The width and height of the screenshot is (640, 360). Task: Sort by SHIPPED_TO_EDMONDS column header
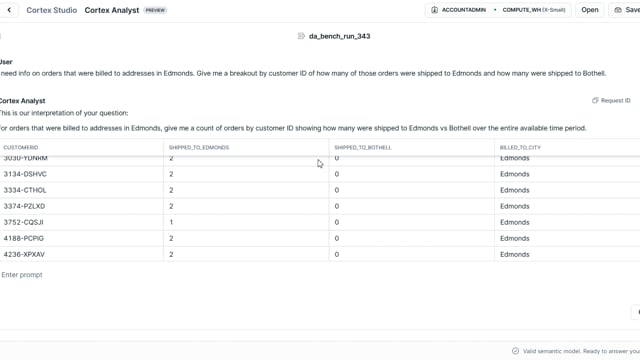(199, 147)
